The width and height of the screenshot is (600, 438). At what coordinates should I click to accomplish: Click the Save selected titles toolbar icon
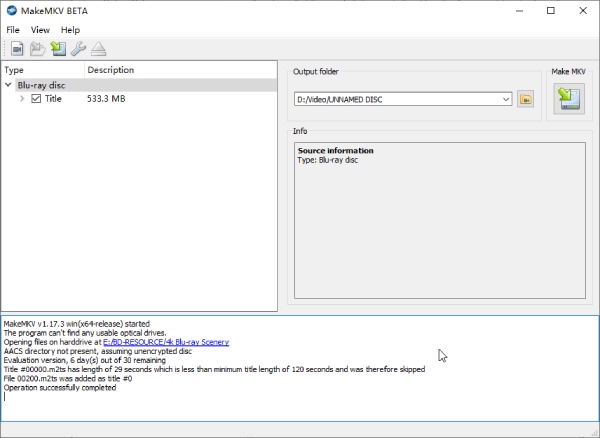pos(58,49)
